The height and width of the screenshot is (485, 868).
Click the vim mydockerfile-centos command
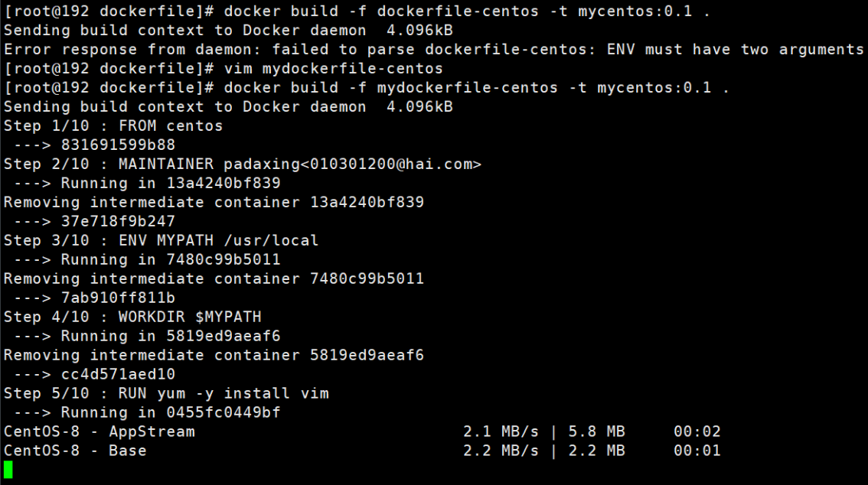pyautogui.click(x=333, y=69)
